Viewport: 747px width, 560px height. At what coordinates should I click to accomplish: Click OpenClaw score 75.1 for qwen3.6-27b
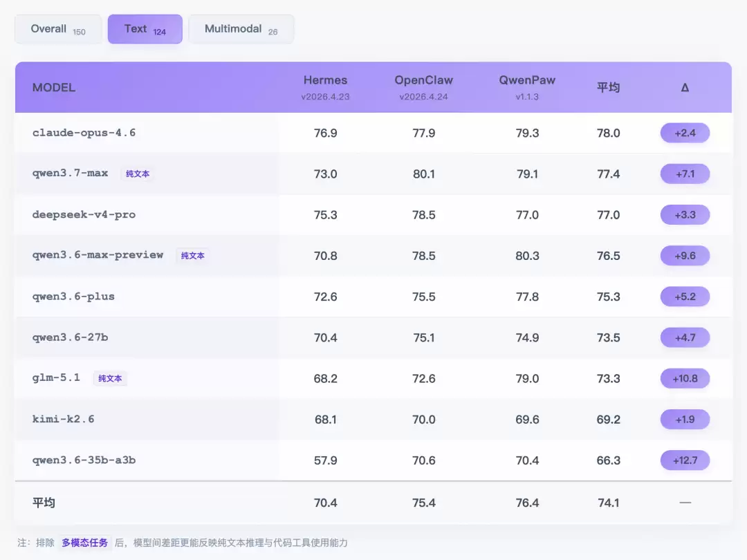coord(423,338)
